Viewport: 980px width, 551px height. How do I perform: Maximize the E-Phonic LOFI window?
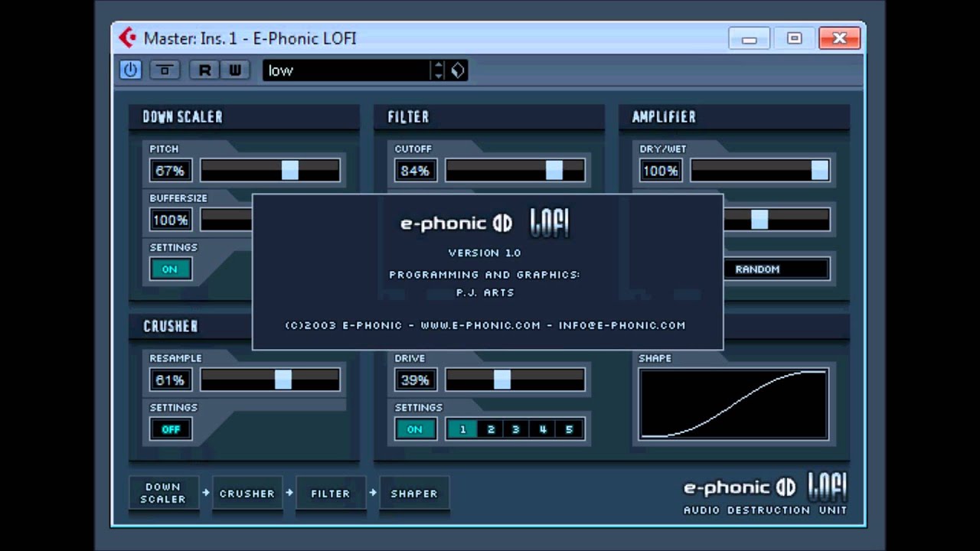pos(794,38)
